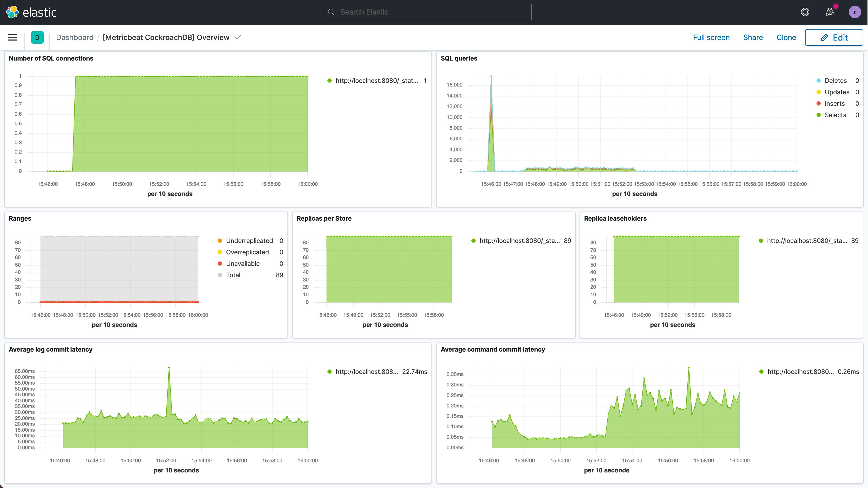Hide the Total series in the Ranges legend
Viewport: 868px width, 488px height.
click(x=233, y=275)
